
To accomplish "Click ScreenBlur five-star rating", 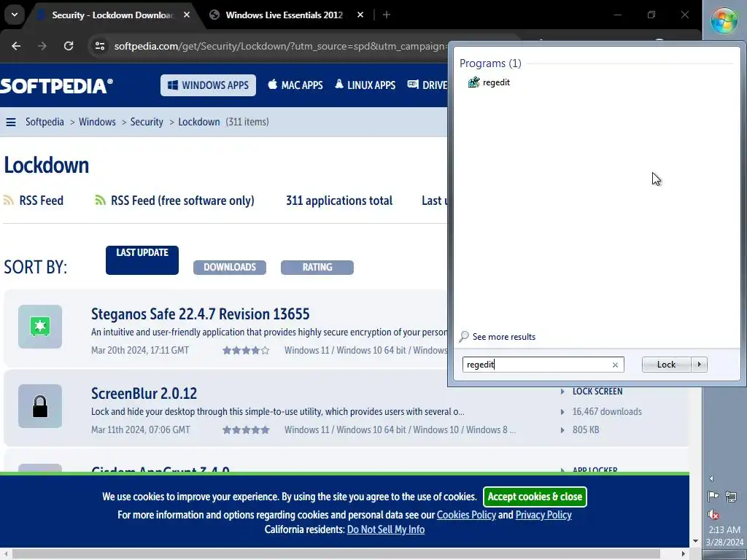I will coord(246,430).
